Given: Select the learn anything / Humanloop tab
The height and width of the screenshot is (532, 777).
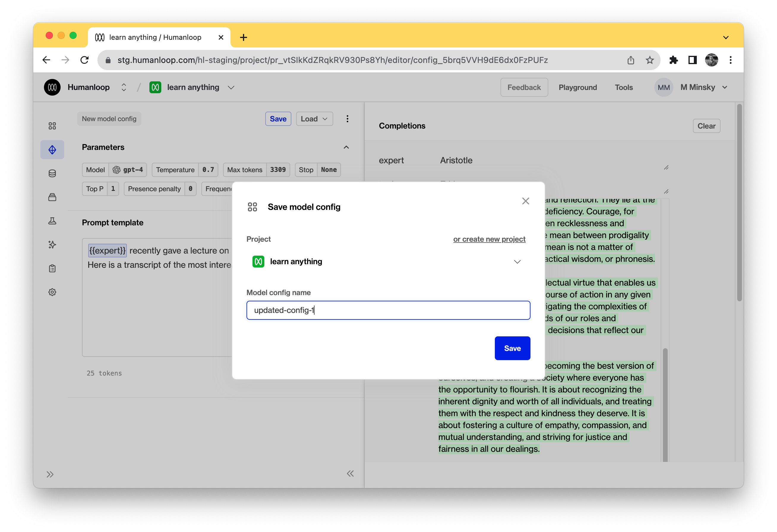Looking at the screenshot, I should [159, 37].
